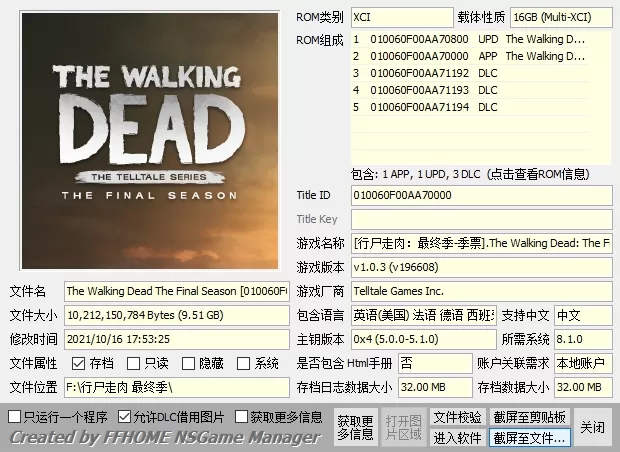Click the 进入软件 button
This screenshot has height=452, width=620.
tap(457, 437)
